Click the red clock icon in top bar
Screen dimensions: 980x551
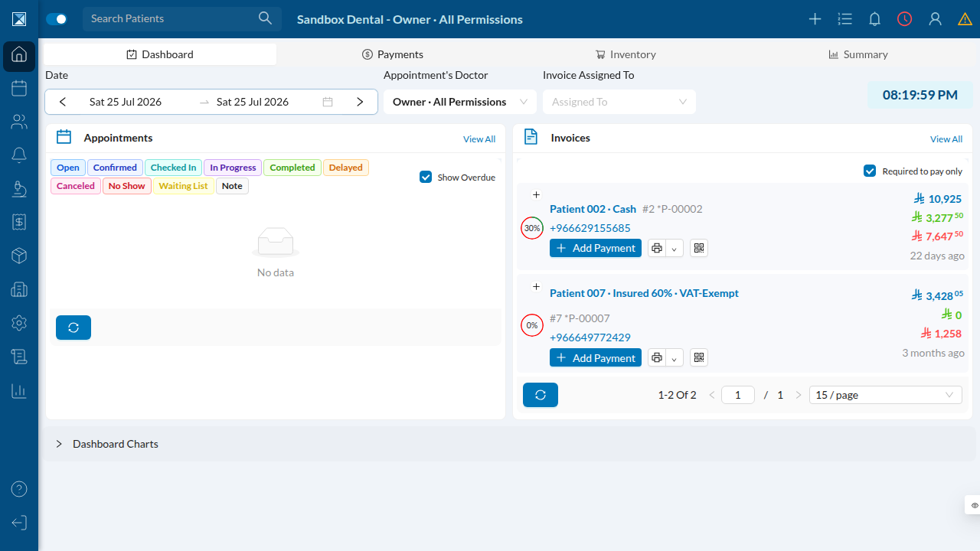coord(905,19)
